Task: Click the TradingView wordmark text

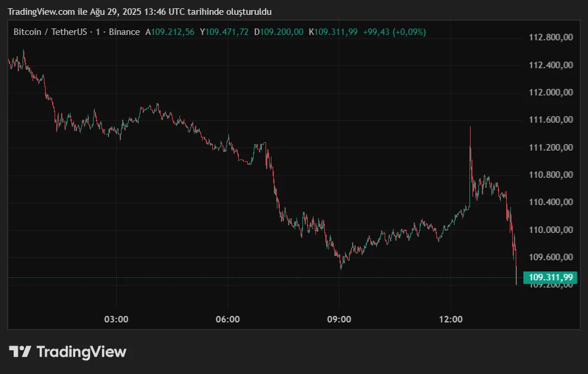Action: (81, 352)
